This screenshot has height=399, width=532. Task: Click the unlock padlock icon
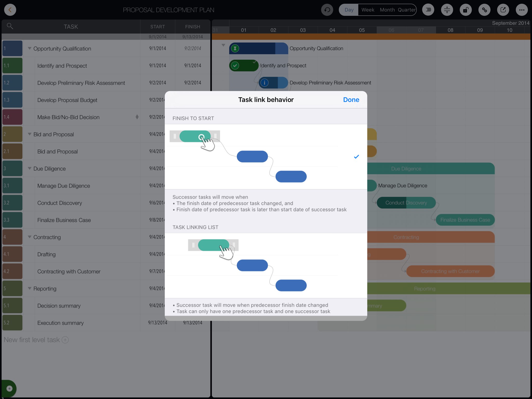tap(465, 10)
